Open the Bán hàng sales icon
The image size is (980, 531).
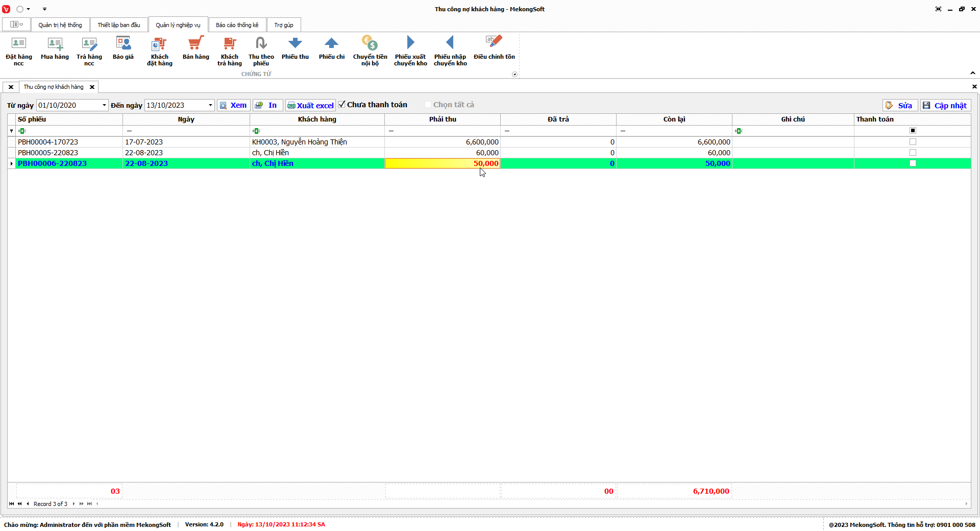click(x=195, y=49)
